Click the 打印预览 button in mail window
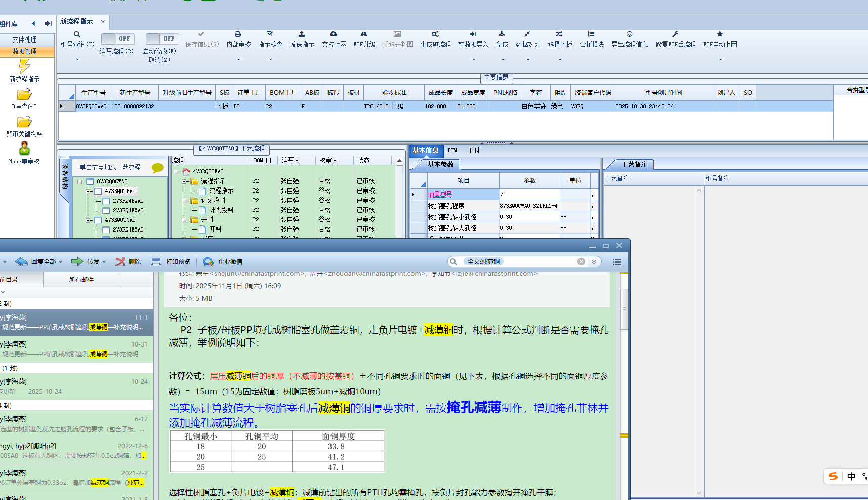Image resolution: width=868 pixels, height=500 pixels. pyautogui.click(x=171, y=262)
